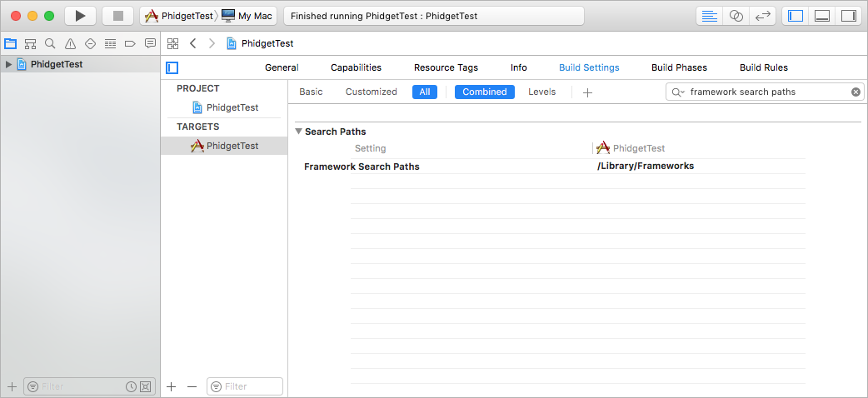This screenshot has width=868, height=398.
Task: Switch to the Build Phases tab
Action: 679,67
